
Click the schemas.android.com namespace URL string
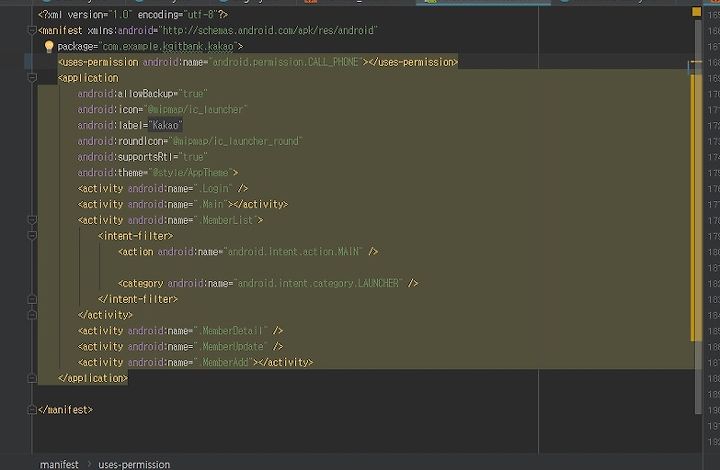click(x=268, y=31)
